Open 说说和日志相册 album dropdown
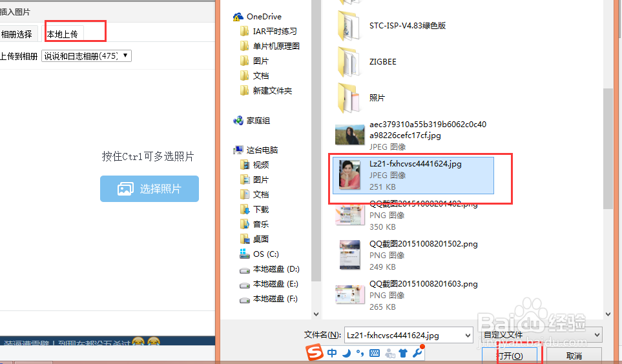The width and height of the screenshot is (622, 364). 87,56
